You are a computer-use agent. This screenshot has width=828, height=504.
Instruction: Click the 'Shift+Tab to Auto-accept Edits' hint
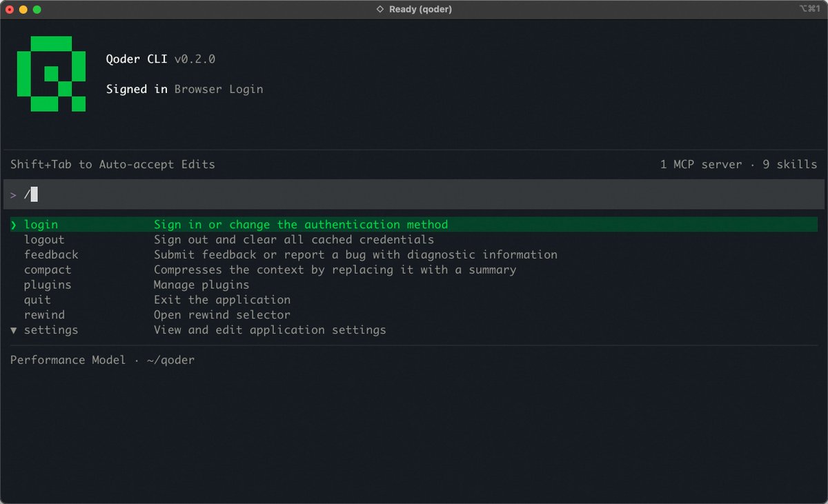click(x=112, y=165)
